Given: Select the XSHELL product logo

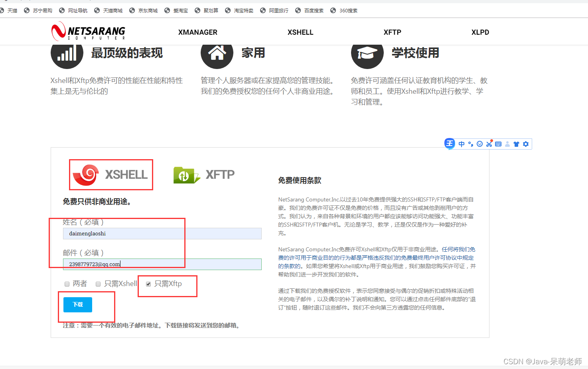Looking at the screenshot, I should 110,175.
